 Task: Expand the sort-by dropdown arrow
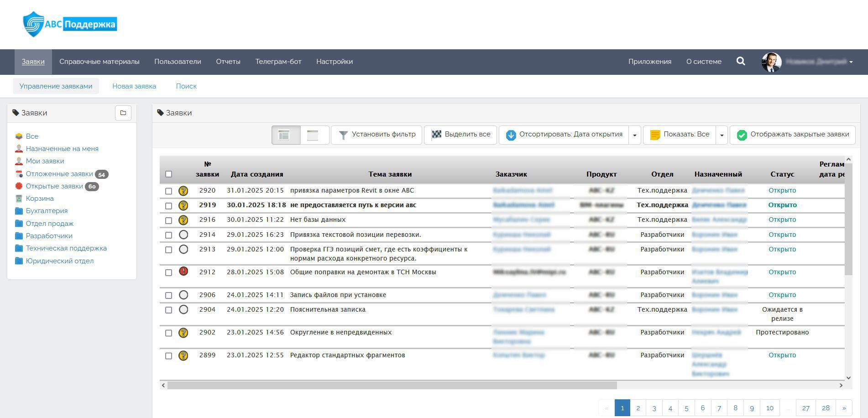click(635, 135)
